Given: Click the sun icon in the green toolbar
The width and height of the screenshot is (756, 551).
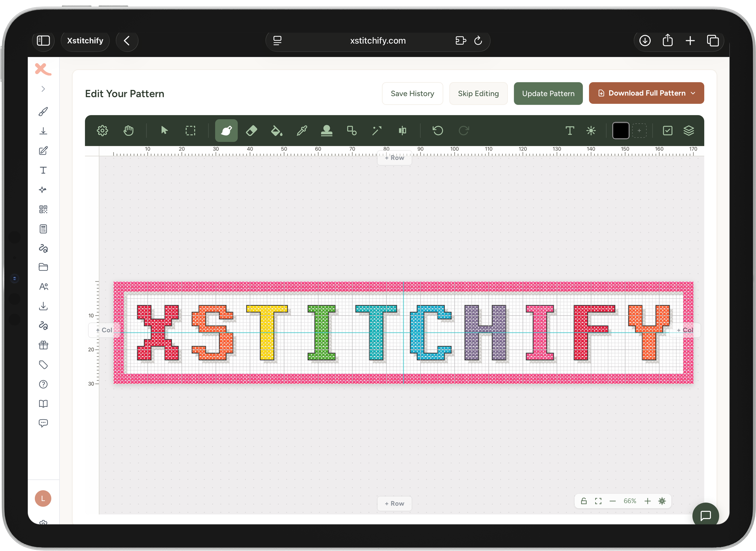Looking at the screenshot, I should tap(591, 130).
